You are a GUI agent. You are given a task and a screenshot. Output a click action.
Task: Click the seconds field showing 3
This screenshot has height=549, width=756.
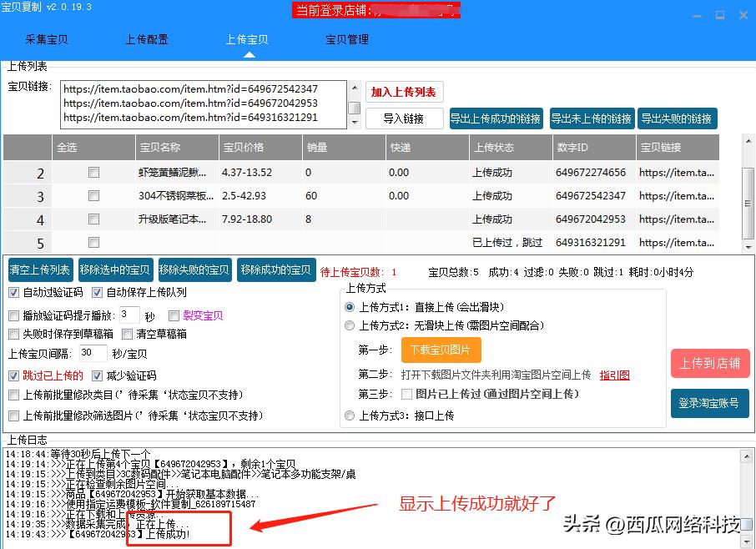pos(129,315)
